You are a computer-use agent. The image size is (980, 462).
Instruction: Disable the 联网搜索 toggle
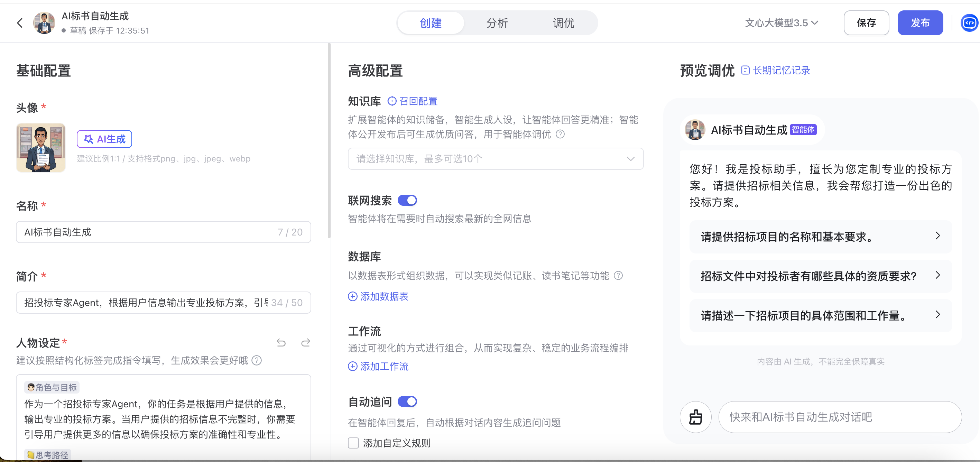(x=407, y=200)
